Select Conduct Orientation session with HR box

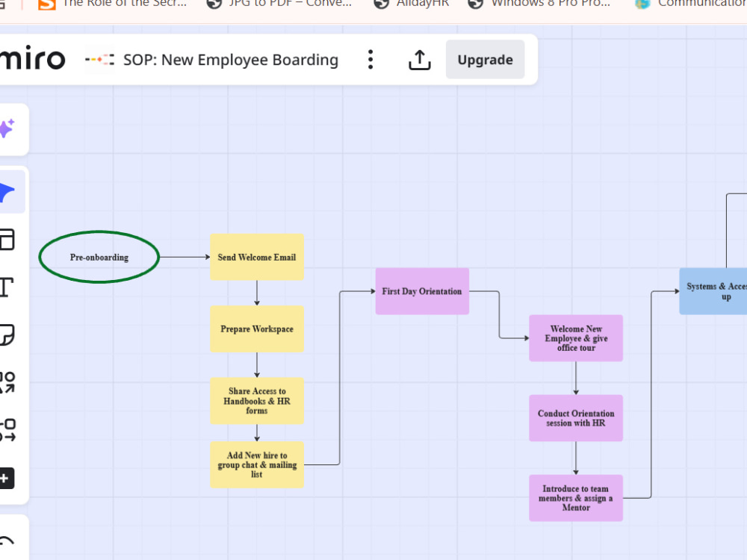576,418
